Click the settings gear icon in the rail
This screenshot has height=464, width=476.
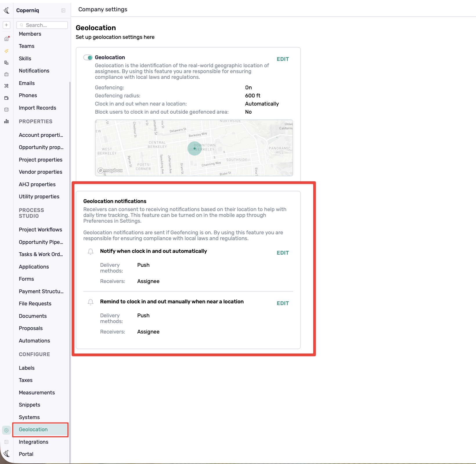point(6,430)
